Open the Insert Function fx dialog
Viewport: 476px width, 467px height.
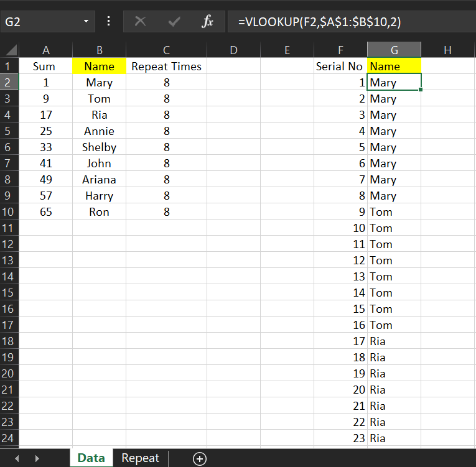[x=208, y=22]
